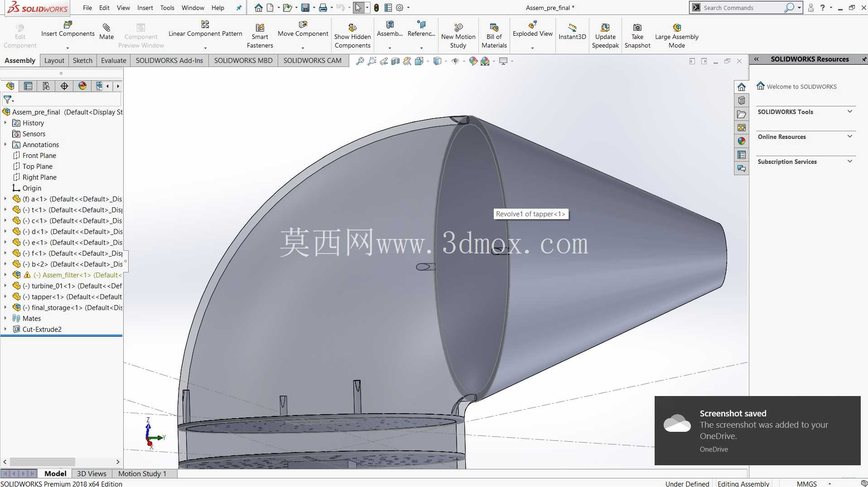Click the Insert Components tool
868x487 pixels.
pos(68,29)
